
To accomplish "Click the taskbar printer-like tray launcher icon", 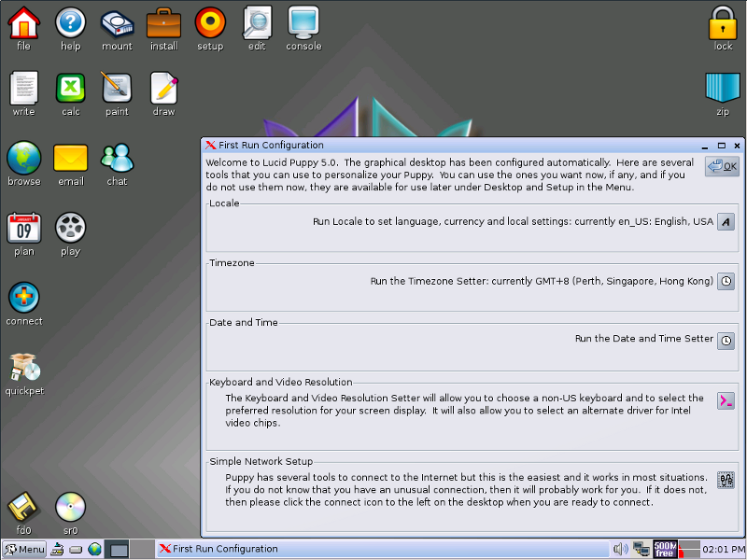I will (x=57, y=550).
